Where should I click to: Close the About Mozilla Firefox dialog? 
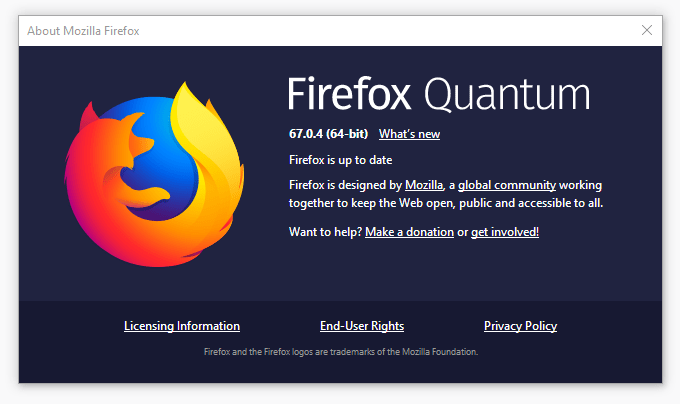(647, 30)
